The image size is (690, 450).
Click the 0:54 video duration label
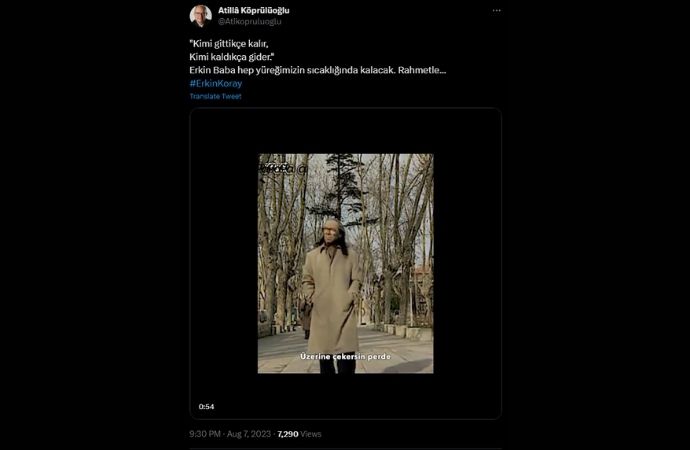point(207,407)
